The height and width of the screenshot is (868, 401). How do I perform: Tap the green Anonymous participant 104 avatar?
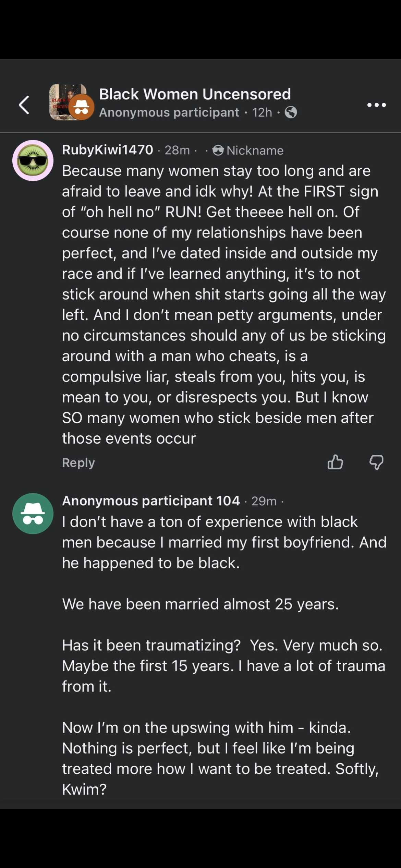[33, 513]
